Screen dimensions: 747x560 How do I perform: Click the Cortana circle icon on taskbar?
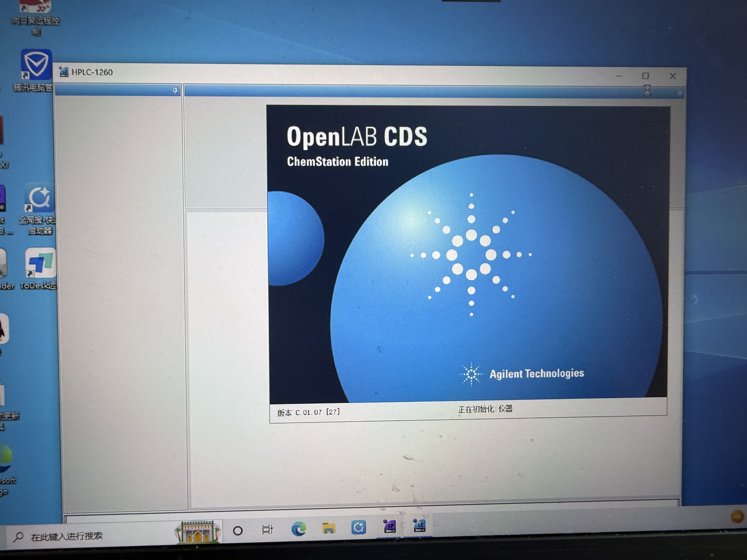point(238,531)
